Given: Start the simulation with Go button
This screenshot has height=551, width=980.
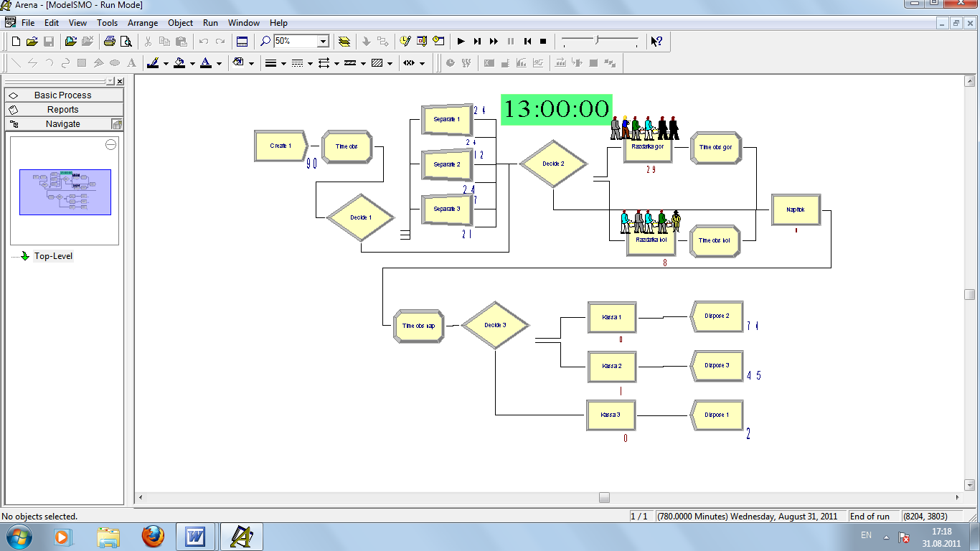Looking at the screenshot, I should tap(461, 42).
